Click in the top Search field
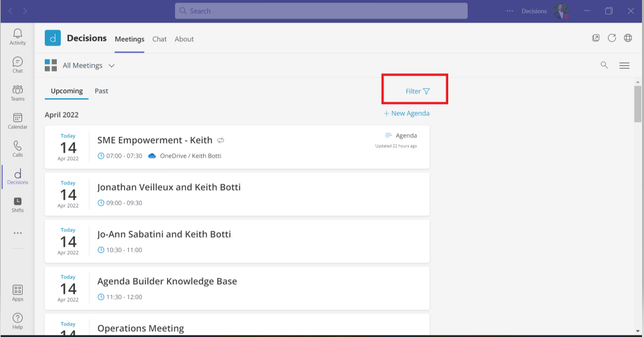The height and width of the screenshot is (337, 644). [x=321, y=11]
